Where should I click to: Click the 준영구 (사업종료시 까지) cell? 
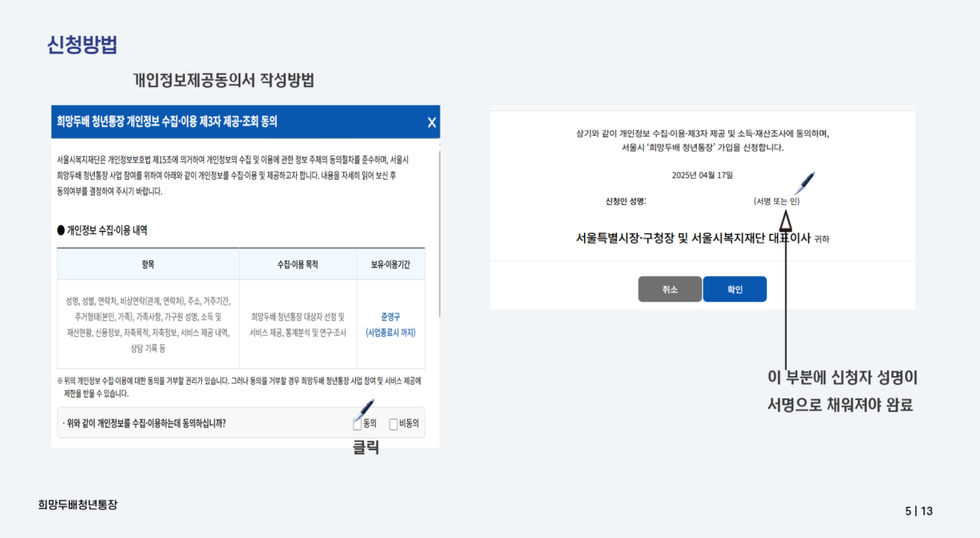390,325
